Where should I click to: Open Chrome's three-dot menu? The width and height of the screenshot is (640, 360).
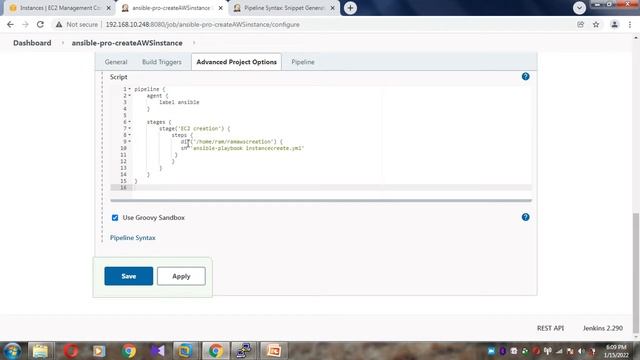[x=630, y=24]
